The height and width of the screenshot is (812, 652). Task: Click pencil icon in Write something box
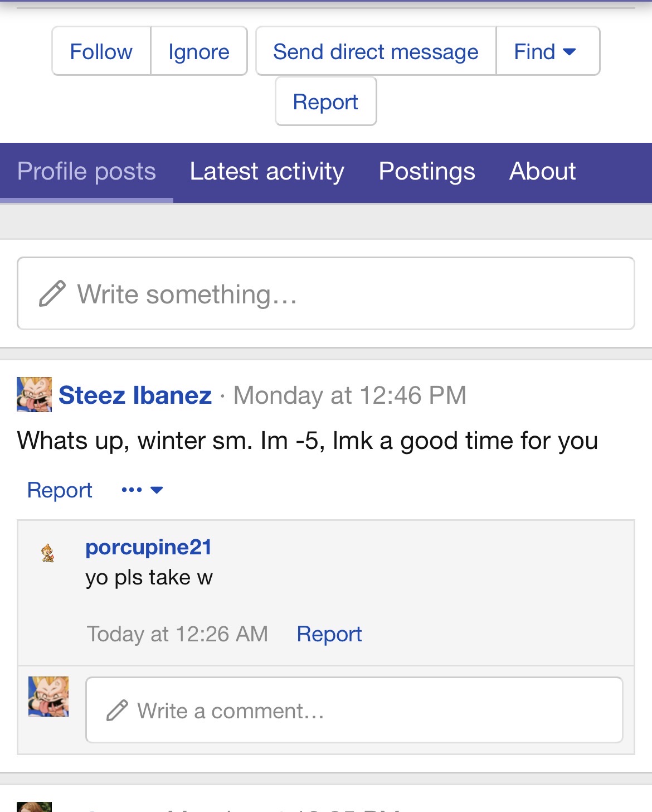(x=52, y=293)
